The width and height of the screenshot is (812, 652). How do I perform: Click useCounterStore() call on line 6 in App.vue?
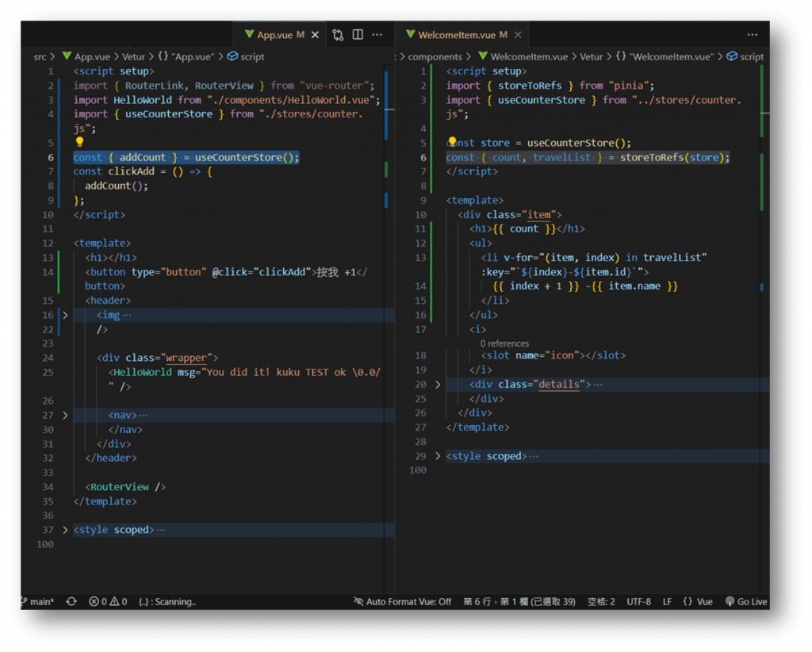pyautogui.click(x=244, y=157)
